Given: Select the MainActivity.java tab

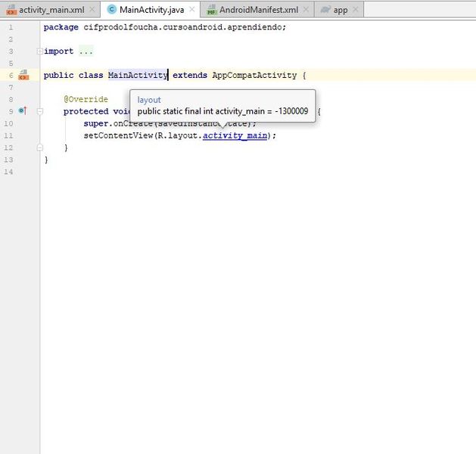Looking at the screenshot, I should 151,10.
